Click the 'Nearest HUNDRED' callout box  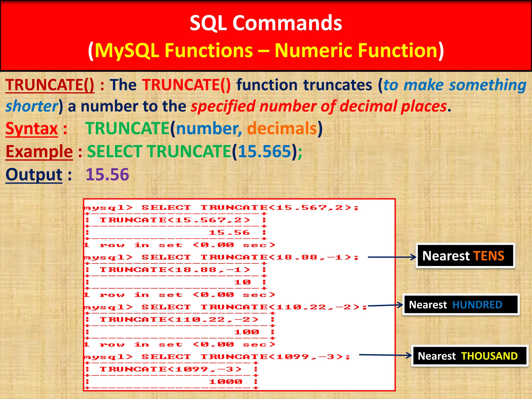click(x=461, y=304)
